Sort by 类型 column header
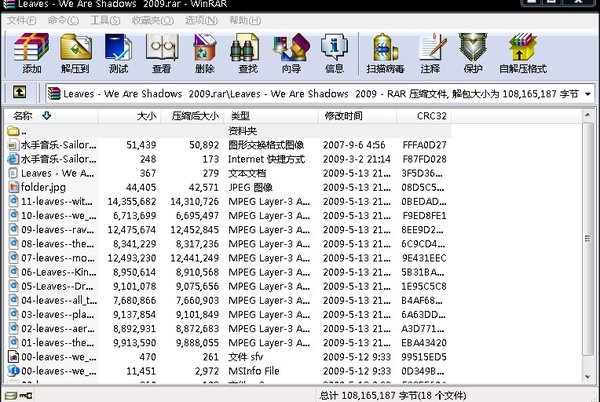The image size is (600, 402). point(271,116)
